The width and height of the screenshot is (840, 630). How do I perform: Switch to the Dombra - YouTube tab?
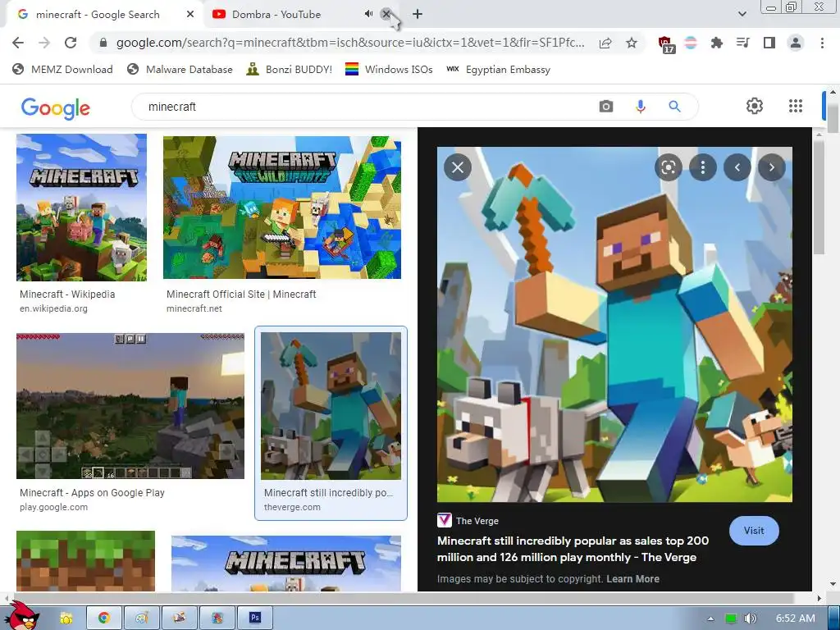pyautogui.click(x=284, y=15)
